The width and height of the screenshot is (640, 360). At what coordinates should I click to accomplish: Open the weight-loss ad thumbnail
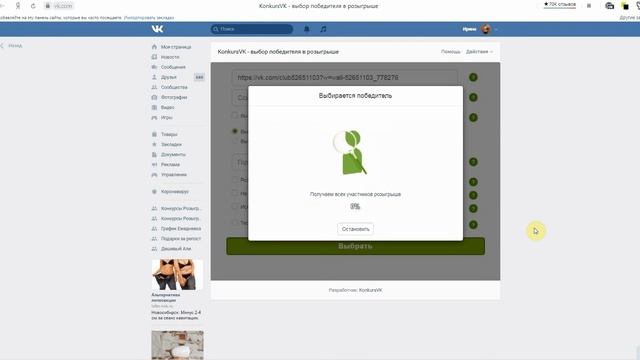pyautogui.click(x=177, y=274)
